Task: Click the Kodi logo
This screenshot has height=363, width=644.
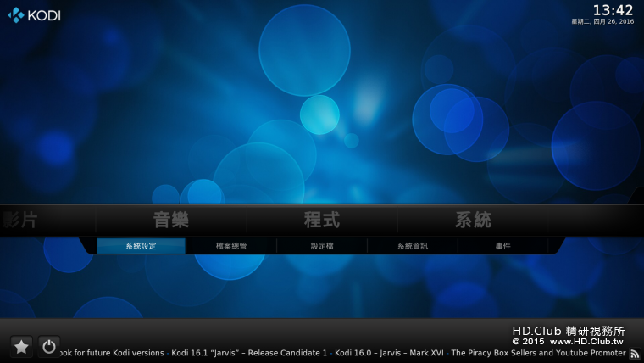Action: click(x=34, y=15)
